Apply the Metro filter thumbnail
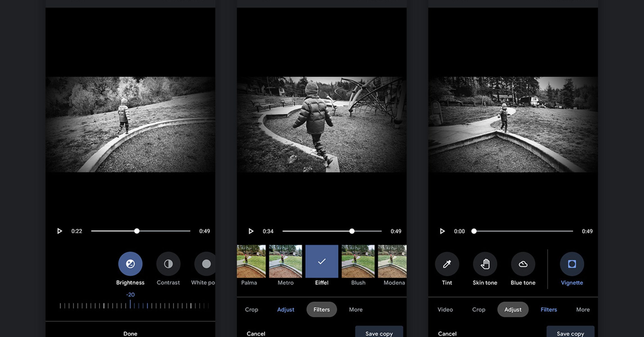Screen dimensions: 644x337 pos(285,261)
